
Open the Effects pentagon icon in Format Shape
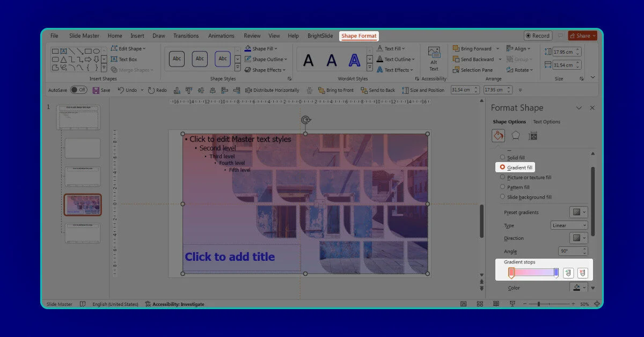[x=515, y=136]
